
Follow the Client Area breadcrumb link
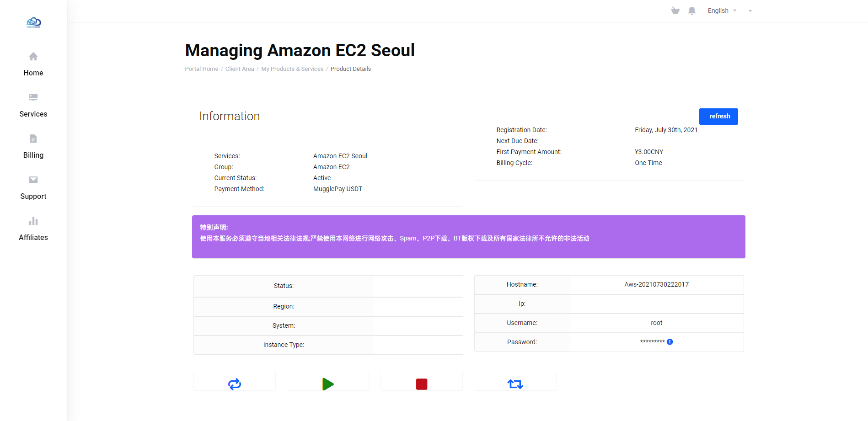click(240, 69)
